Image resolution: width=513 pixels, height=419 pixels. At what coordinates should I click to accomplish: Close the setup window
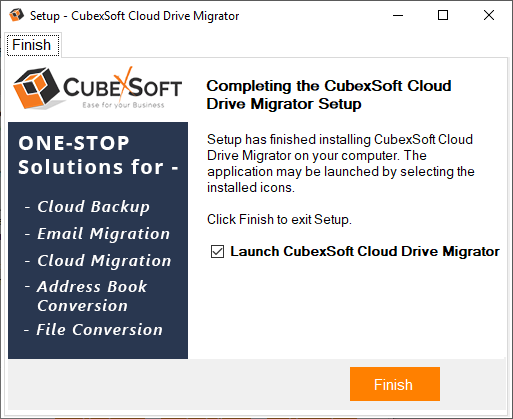coord(489,15)
